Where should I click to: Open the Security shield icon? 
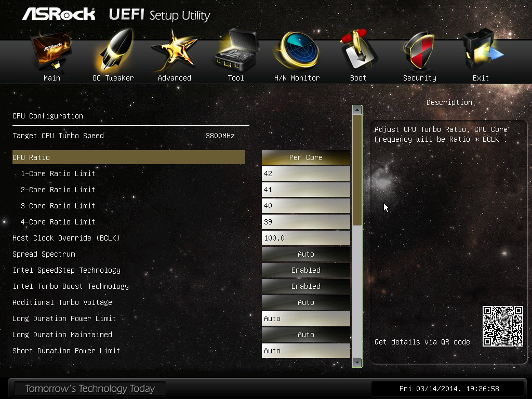pyautogui.click(x=419, y=51)
